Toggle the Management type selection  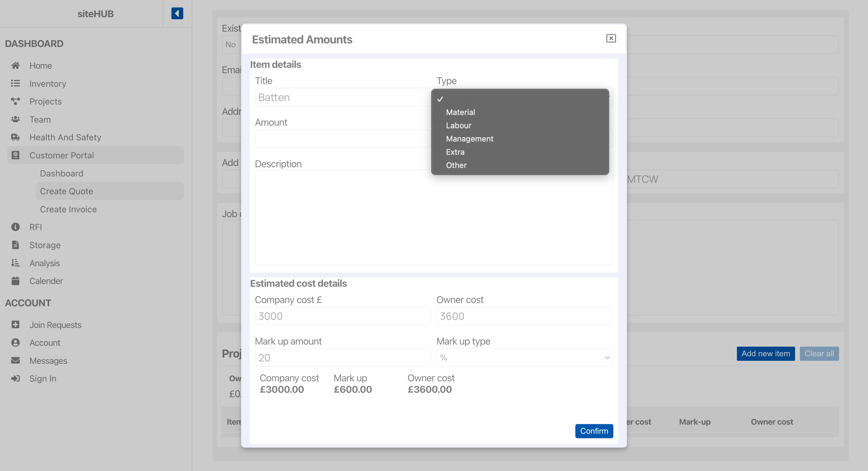[469, 138]
